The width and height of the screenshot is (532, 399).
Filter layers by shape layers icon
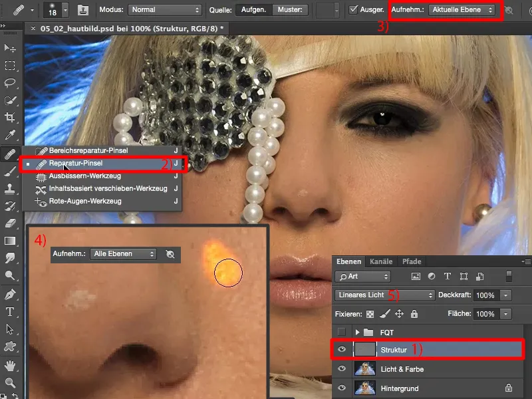click(464, 276)
